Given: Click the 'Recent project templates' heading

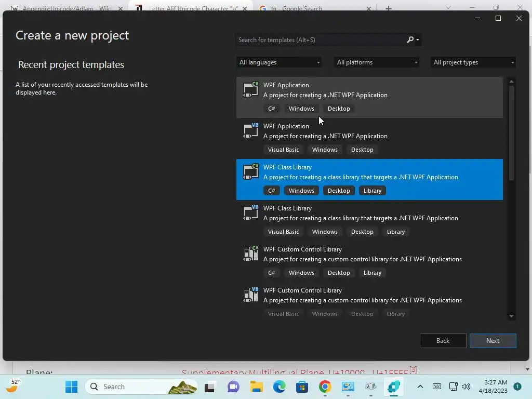Looking at the screenshot, I should [71, 64].
